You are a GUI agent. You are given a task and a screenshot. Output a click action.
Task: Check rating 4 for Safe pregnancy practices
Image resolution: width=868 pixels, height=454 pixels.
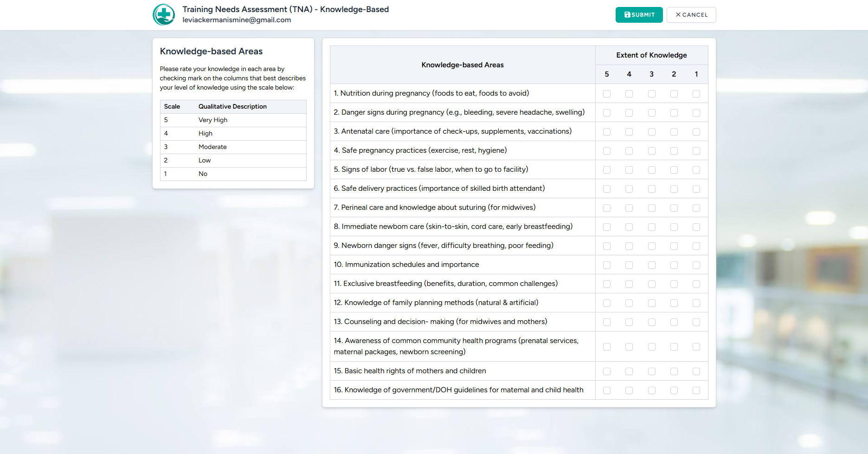[x=629, y=150]
